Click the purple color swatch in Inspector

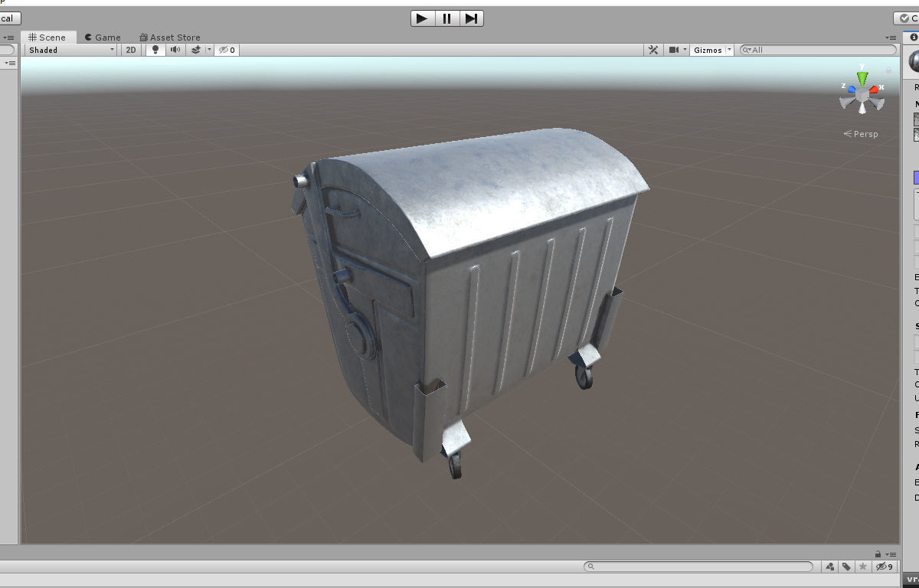[x=916, y=178]
